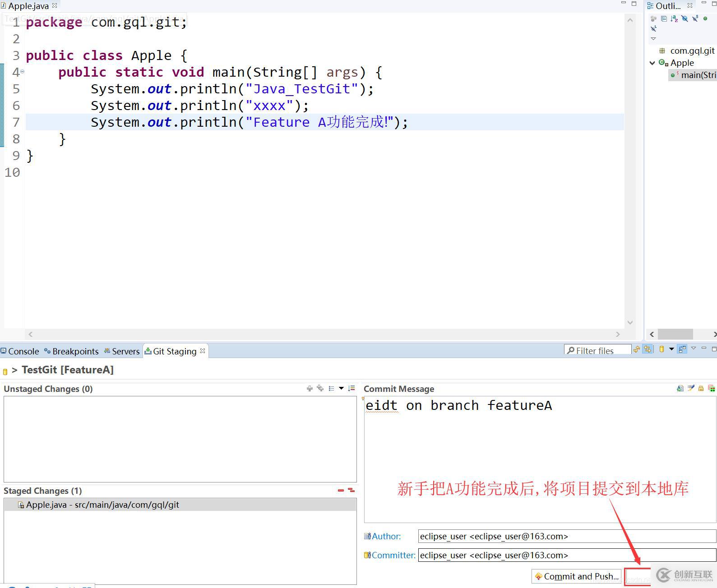Collapse all nodes in Outline view
717x588 pixels.
pos(664,18)
